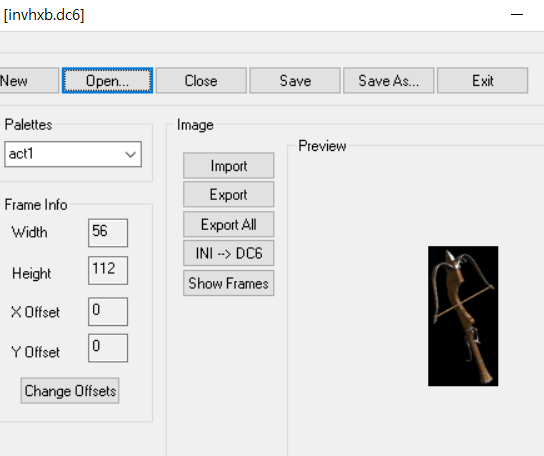Exit the application via Exit button
The image size is (544, 456).
pyautogui.click(x=483, y=81)
